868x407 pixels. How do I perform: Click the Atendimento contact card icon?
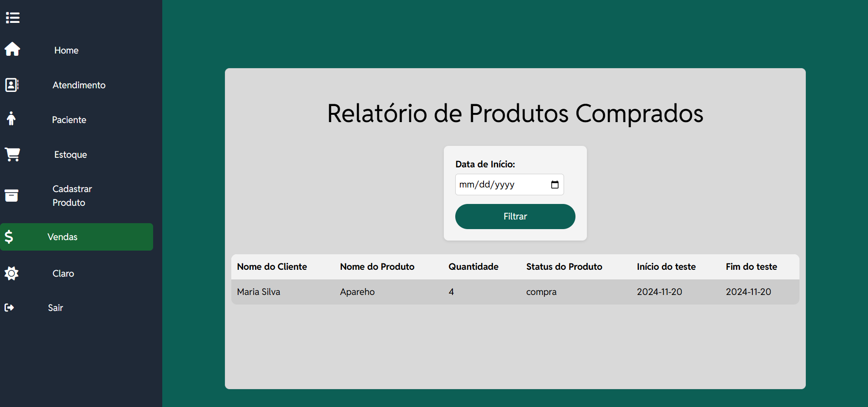click(x=12, y=85)
